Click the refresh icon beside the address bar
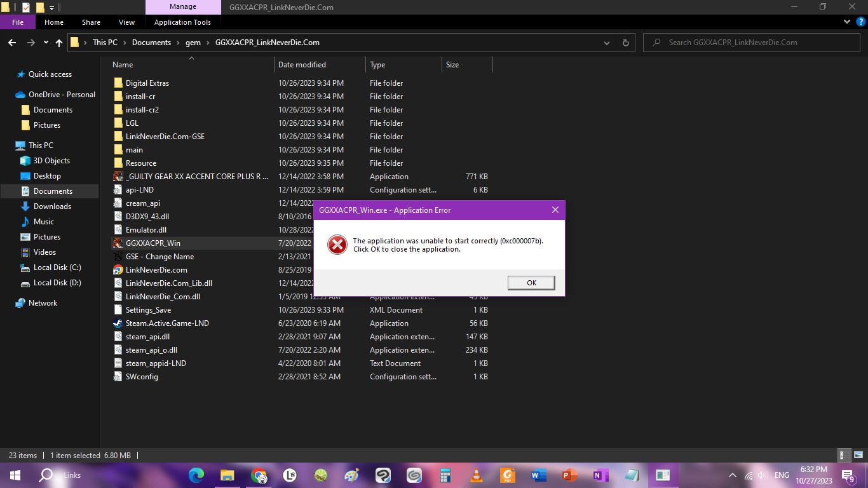This screenshot has width=868, height=488. [x=625, y=43]
